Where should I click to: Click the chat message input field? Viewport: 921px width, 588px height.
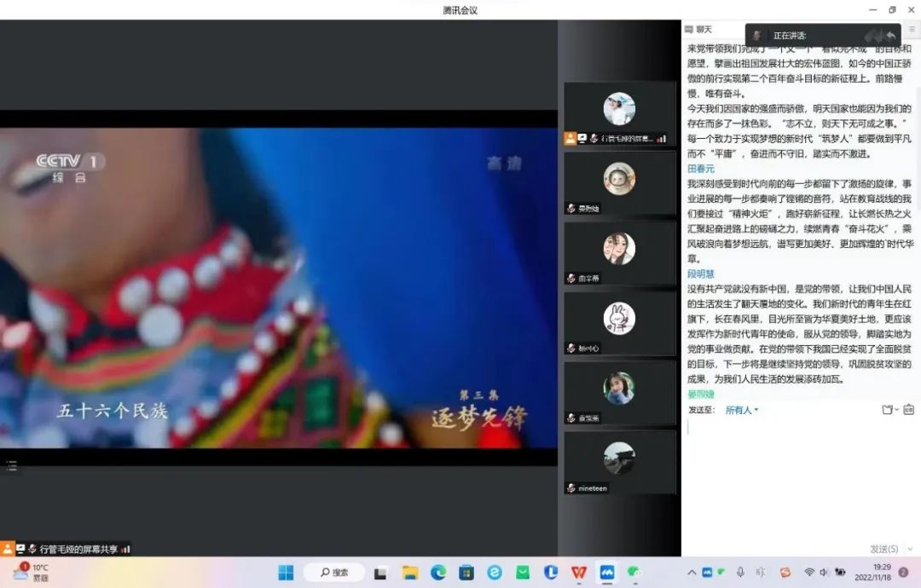797,477
